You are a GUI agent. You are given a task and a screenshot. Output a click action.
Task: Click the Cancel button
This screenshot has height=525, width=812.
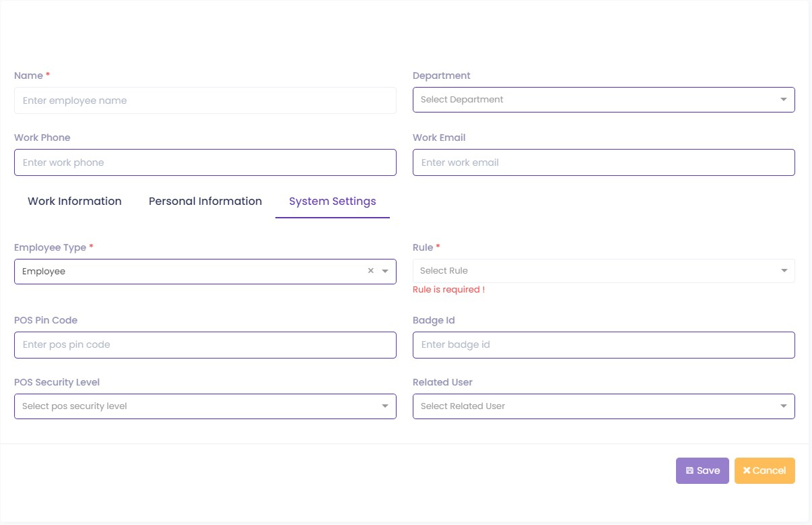tap(765, 471)
